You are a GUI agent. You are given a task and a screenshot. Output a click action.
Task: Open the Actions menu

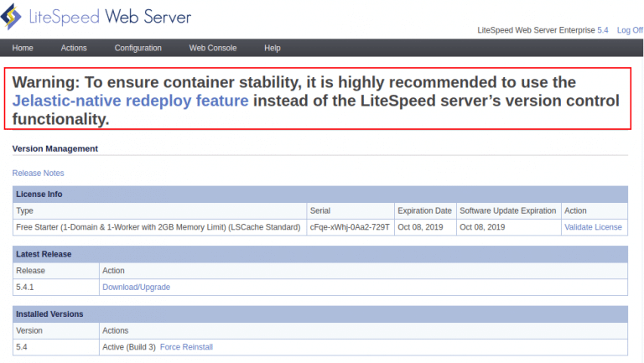[74, 48]
